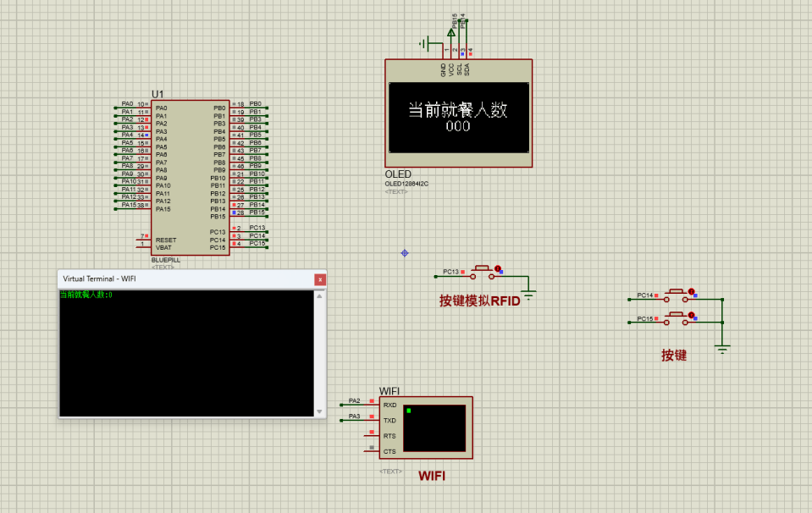Toggle the red latch dot on PC13 button

[498, 269]
